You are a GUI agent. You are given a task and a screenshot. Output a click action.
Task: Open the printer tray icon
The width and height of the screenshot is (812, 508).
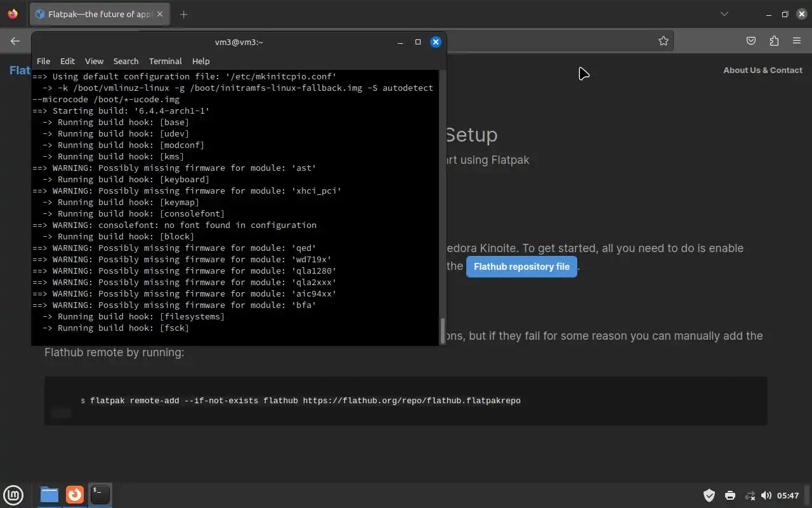[730, 495]
